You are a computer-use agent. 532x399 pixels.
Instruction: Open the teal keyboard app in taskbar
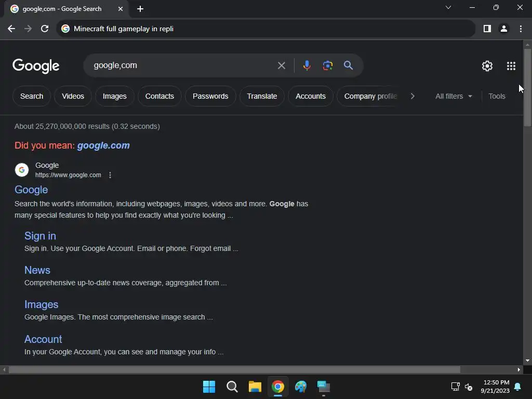click(324, 387)
